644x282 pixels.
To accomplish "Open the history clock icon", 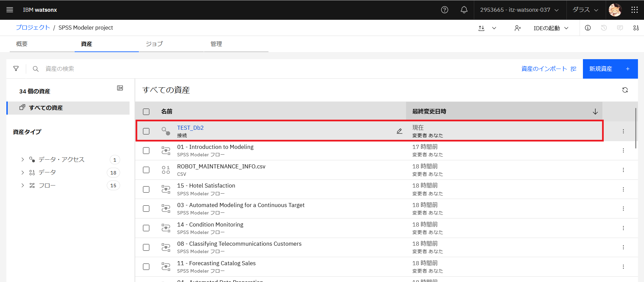I will point(604,28).
